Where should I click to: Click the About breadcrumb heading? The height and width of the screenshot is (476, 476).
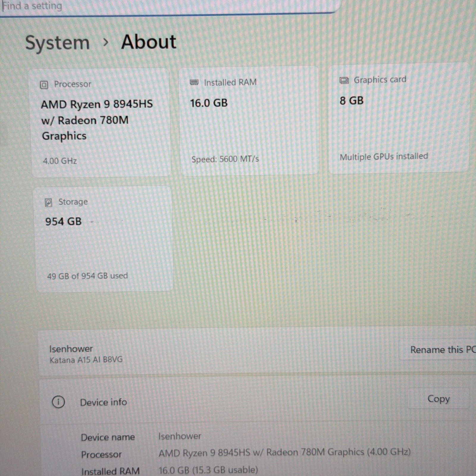click(x=149, y=42)
